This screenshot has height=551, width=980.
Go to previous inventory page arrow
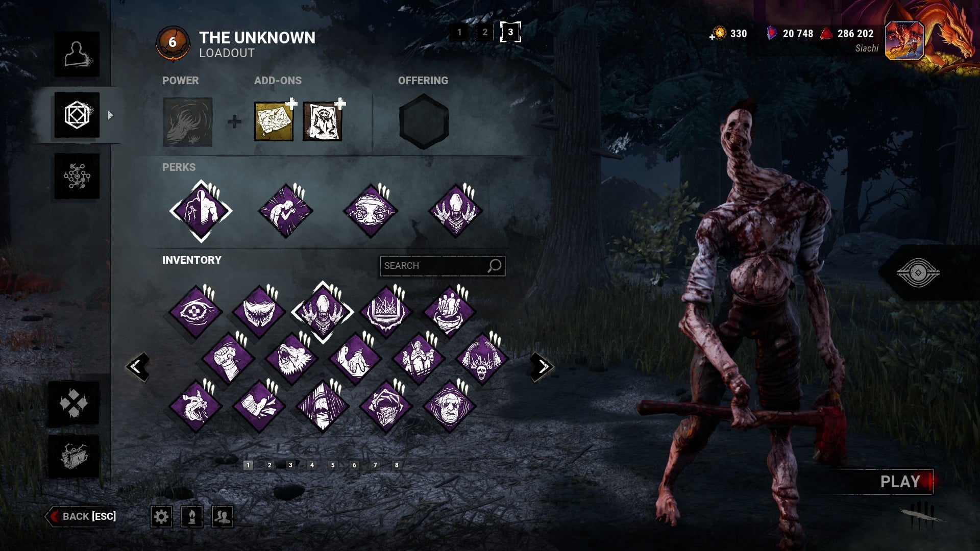click(138, 366)
